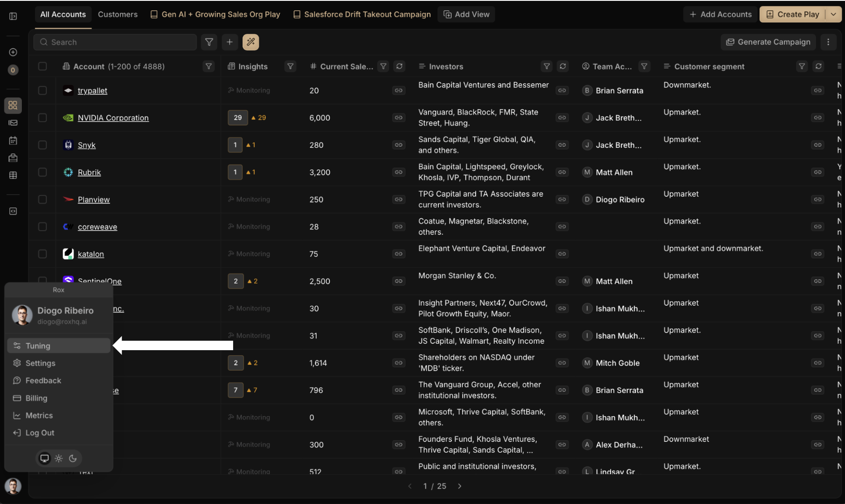The height and width of the screenshot is (504, 845).
Task: Click the Generate Campaign button
Action: [768, 42]
